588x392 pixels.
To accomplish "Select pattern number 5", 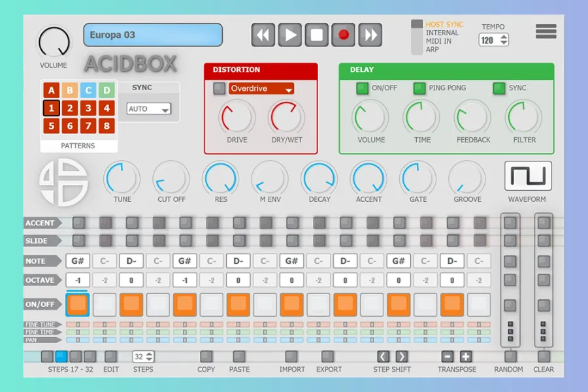I will pos(51,125).
